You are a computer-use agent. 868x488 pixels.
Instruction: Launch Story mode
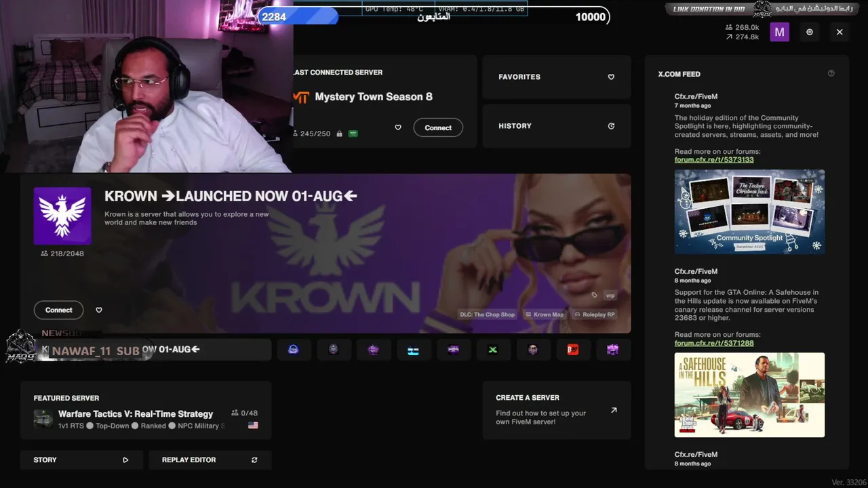81,460
